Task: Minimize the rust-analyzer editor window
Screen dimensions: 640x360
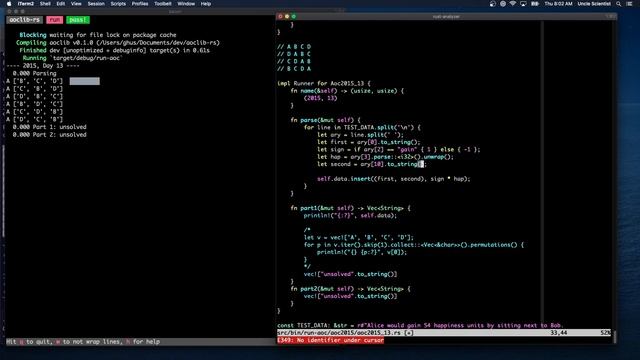Action: click(287, 16)
